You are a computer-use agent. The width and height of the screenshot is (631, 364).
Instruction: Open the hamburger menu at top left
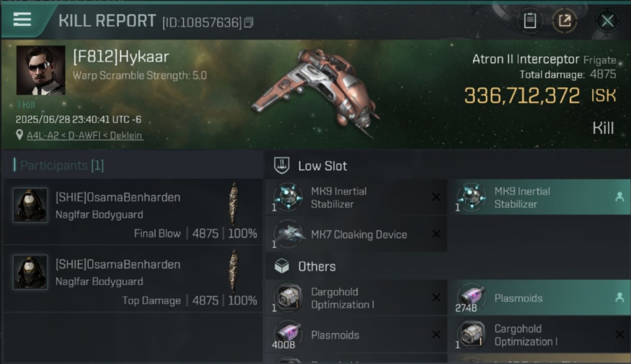click(22, 20)
